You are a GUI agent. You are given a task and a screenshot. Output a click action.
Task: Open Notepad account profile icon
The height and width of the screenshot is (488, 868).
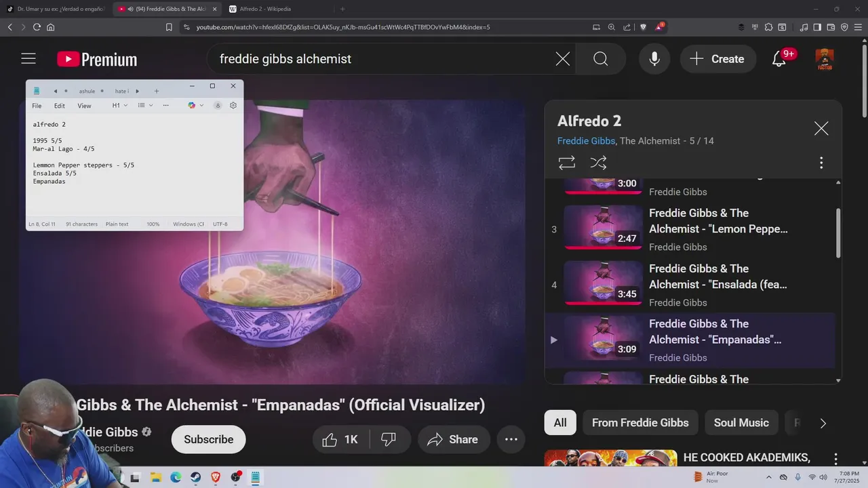click(x=218, y=106)
